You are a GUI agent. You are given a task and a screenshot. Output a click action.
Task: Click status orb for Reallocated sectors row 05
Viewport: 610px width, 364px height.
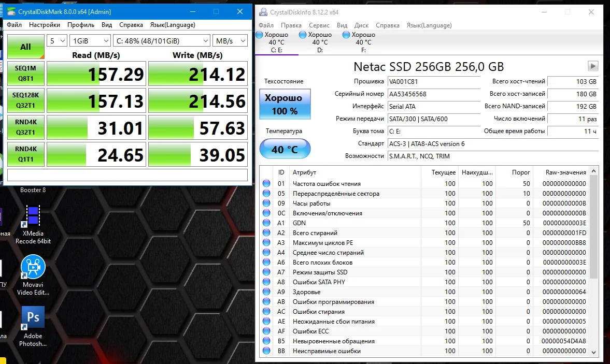(x=266, y=194)
